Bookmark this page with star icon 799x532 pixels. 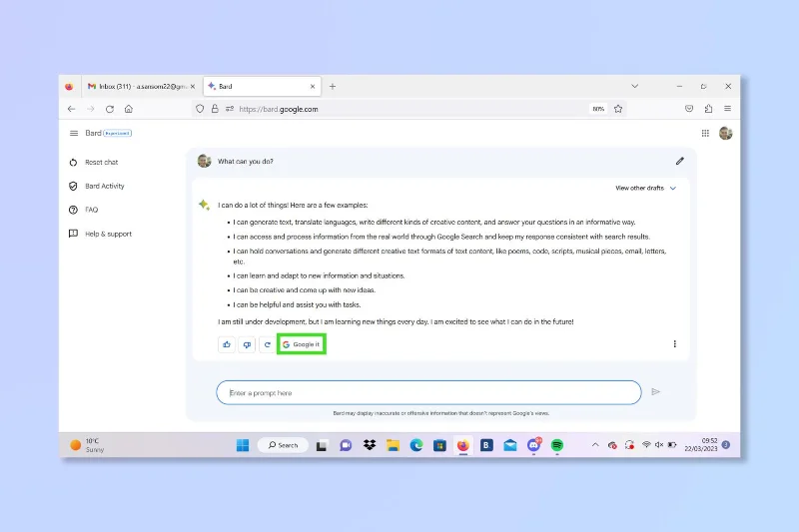click(618, 109)
